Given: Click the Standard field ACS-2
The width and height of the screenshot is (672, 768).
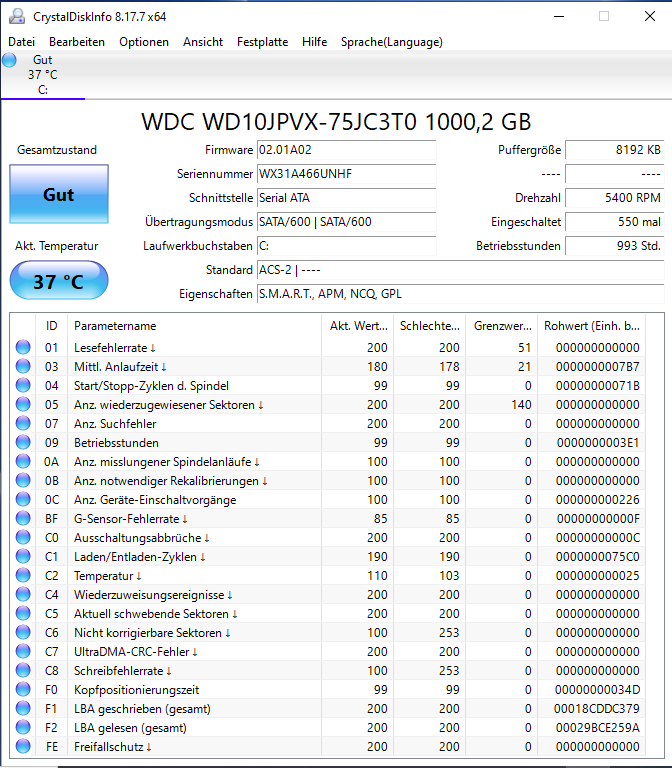Looking at the screenshot, I should click(x=460, y=270).
